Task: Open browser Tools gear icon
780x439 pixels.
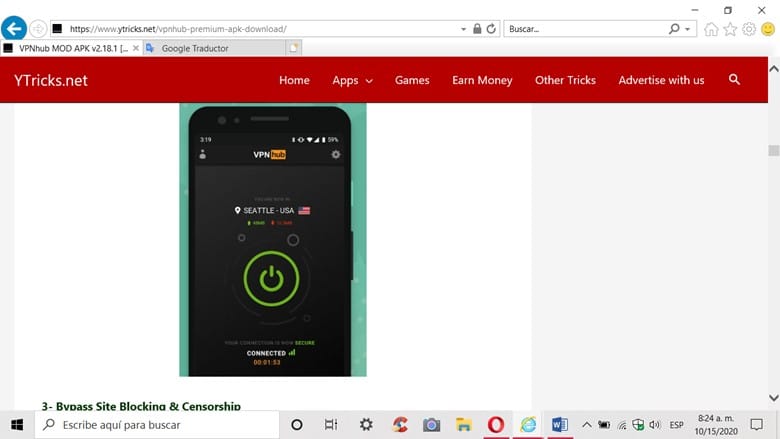Action: (749, 29)
